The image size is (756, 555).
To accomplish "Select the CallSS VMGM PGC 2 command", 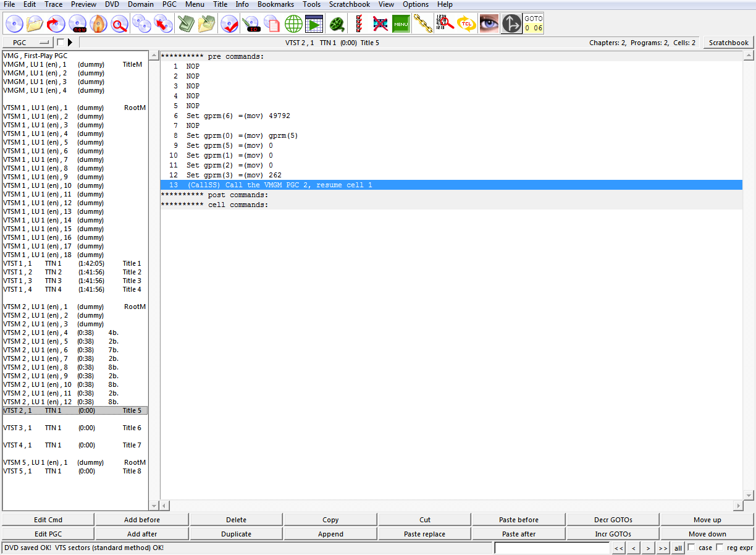I will pyautogui.click(x=451, y=185).
